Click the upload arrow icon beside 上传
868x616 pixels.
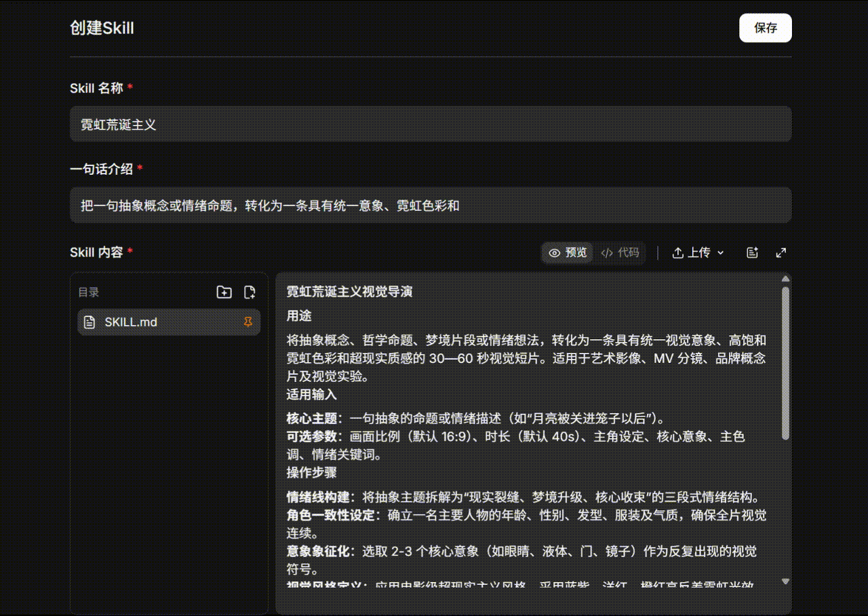click(x=677, y=252)
